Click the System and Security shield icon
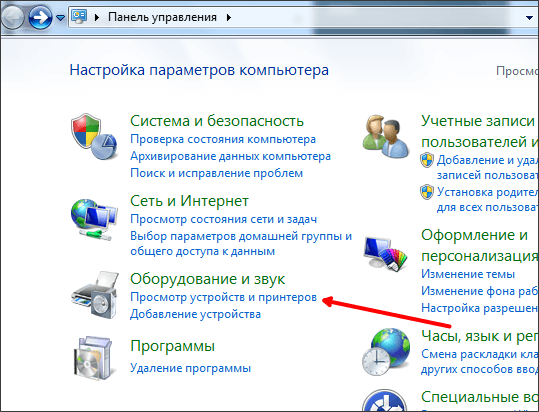 (x=94, y=136)
